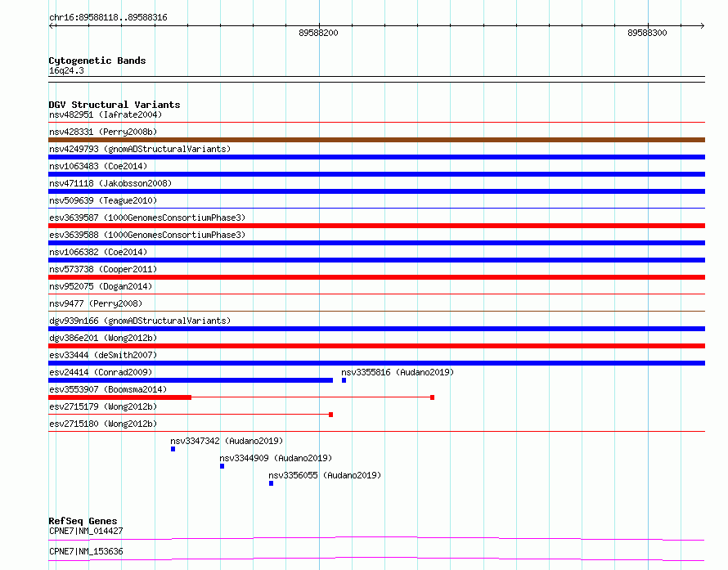Open the CPNE7|NM_153636 gene label
Screen dimensions: 728x570
86,551
